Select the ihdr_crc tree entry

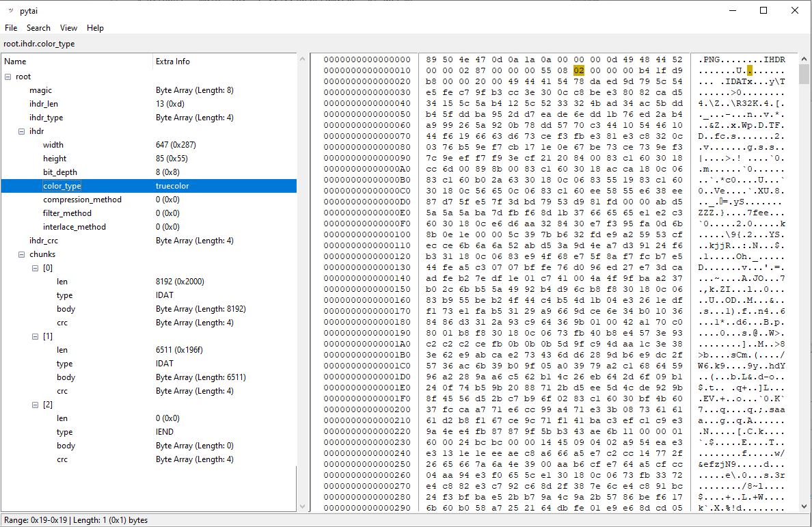click(x=42, y=241)
